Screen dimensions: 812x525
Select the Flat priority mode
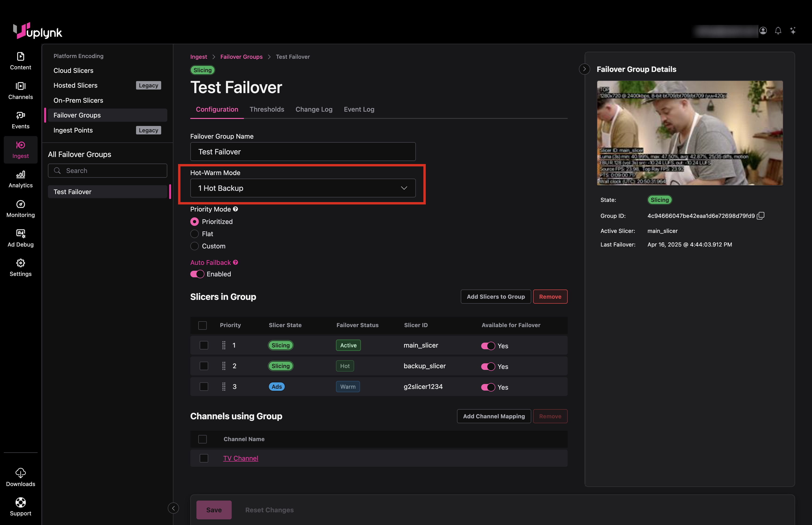coord(195,234)
